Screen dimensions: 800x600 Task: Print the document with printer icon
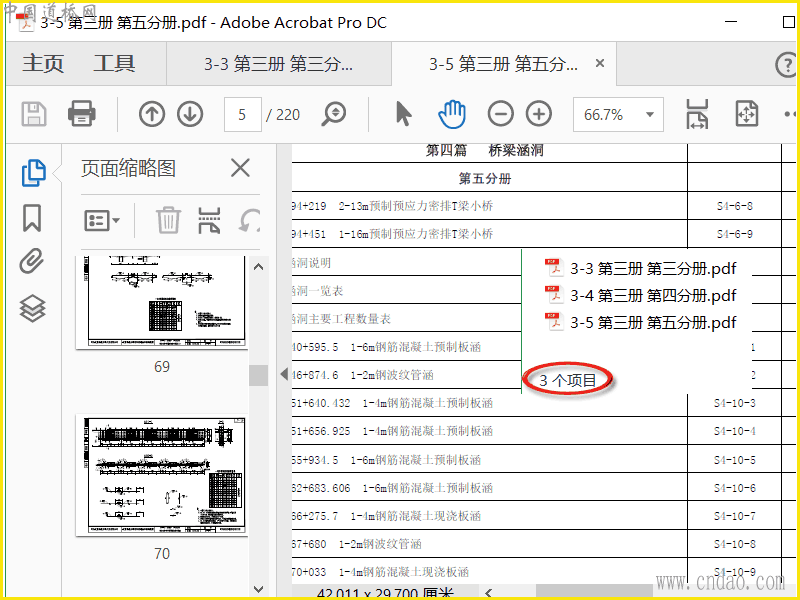click(82, 114)
